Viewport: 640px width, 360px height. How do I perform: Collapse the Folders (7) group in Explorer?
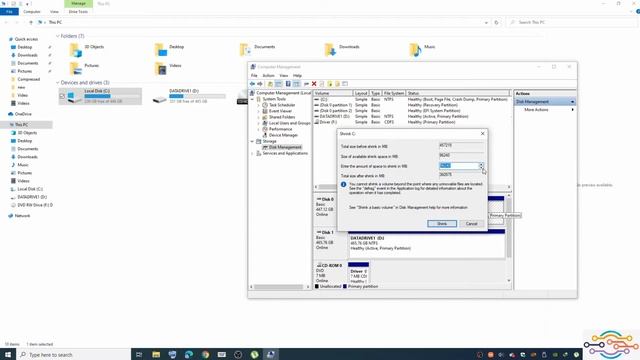pos(58,36)
